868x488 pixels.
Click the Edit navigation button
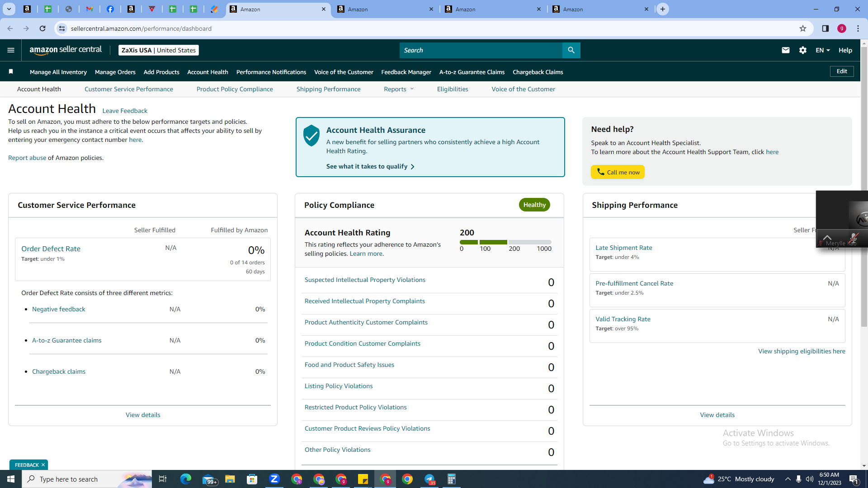click(x=842, y=71)
